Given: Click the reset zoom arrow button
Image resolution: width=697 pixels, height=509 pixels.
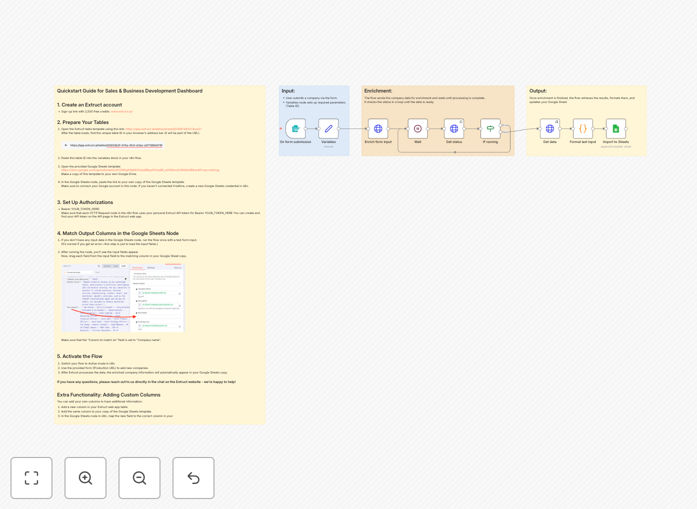Looking at the screenshot, I should [193, 478].
